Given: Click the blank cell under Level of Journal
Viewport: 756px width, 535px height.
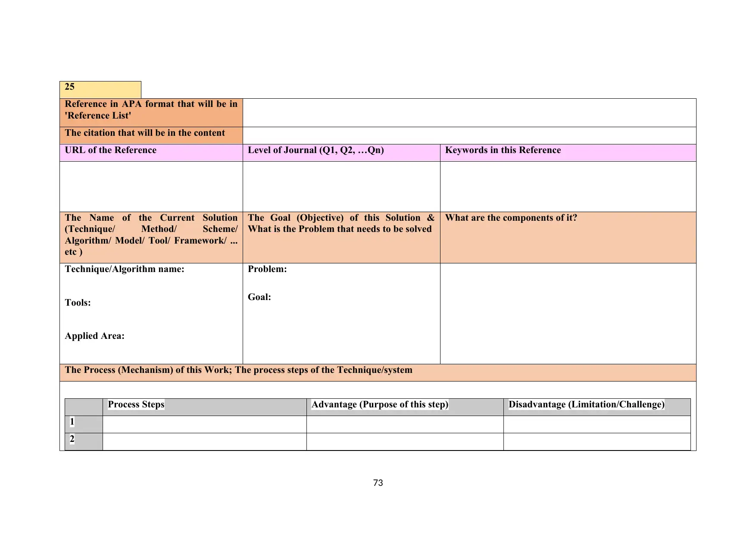Looking at the screenshot, I should [341, 187].
